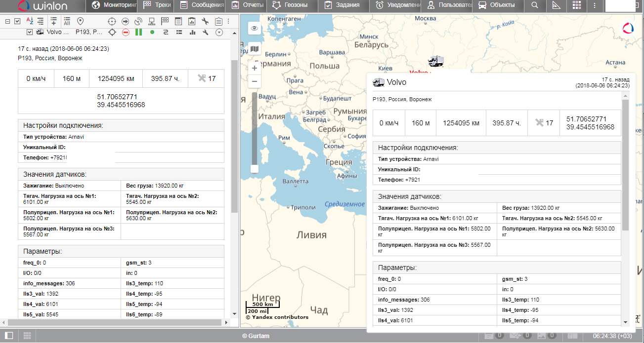Open the three-dots menu in top bar
The height and width of the screenshot is (343, 644).
click(x=594, y=5)
